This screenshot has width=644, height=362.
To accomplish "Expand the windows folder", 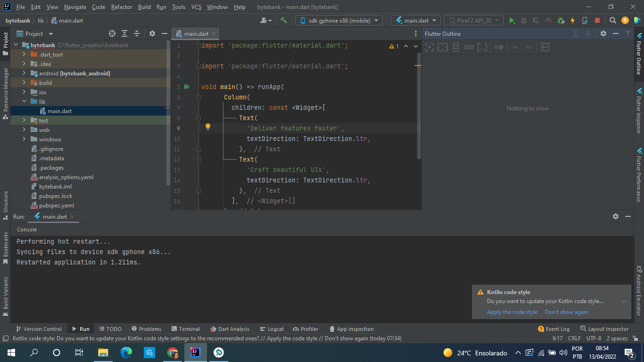I will tap(24, 140).
